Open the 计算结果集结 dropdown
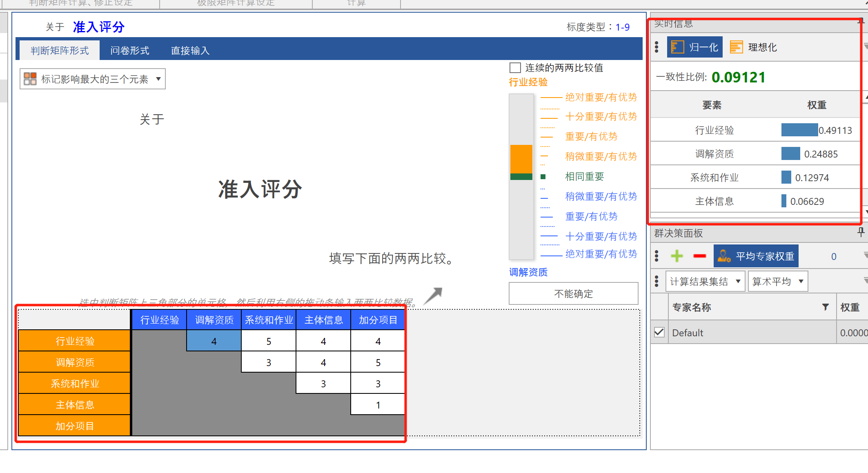Viewport: 868px width, 473px height. click(x=705, y=281)
